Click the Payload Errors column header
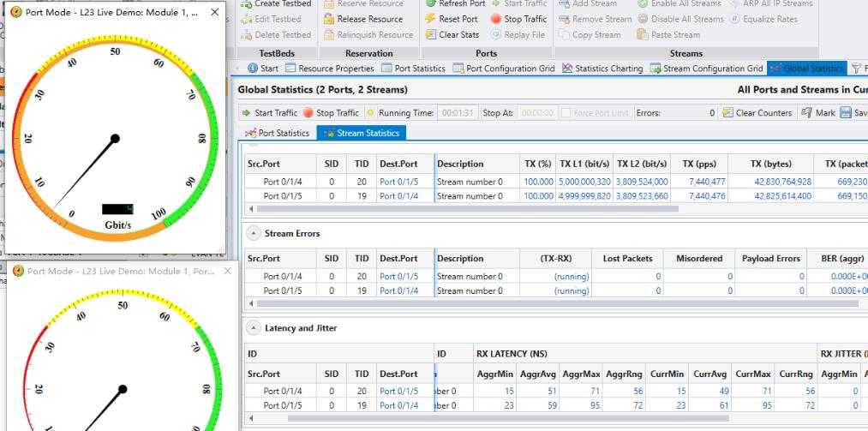Screen dimensions: 868x431 tap(771, 259)
